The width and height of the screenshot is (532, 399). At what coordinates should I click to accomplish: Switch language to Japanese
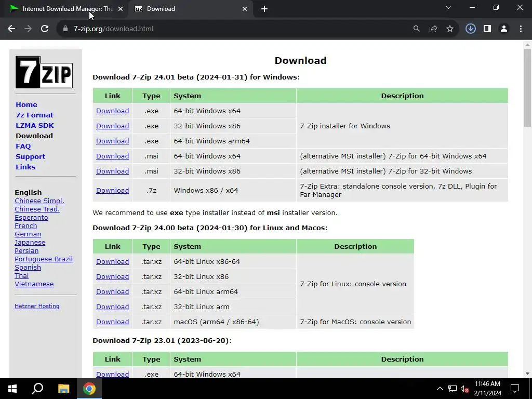point(30,243)
